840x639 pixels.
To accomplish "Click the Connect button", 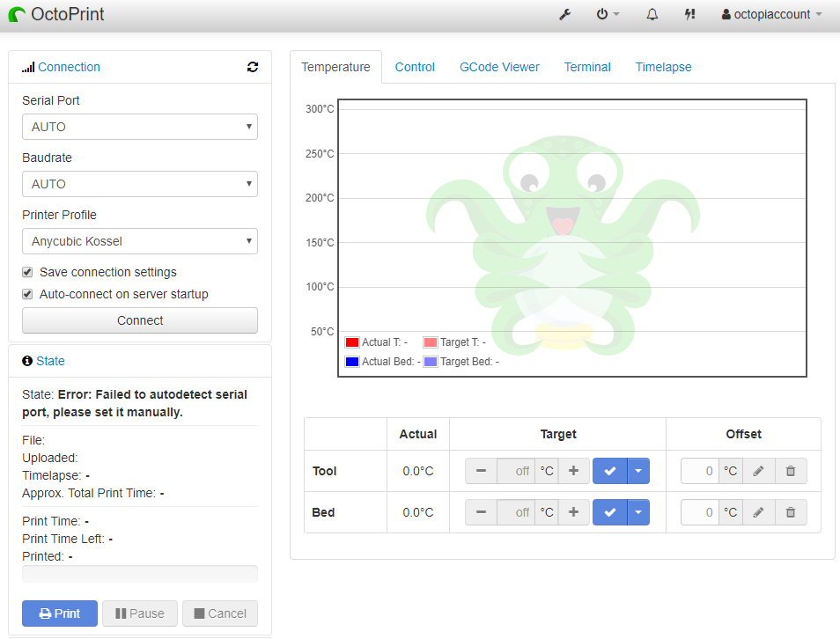I will [x=140, y=320].
